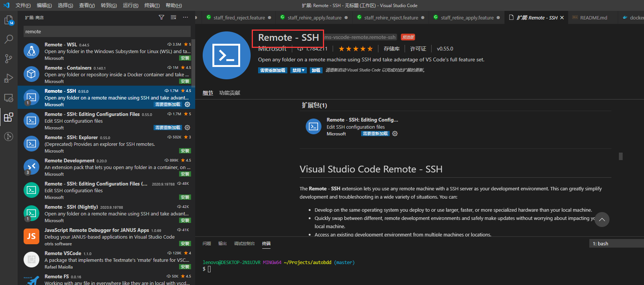Switch to the 输出 panel tab
Screen dimensions: 644x285
[223, 243]
